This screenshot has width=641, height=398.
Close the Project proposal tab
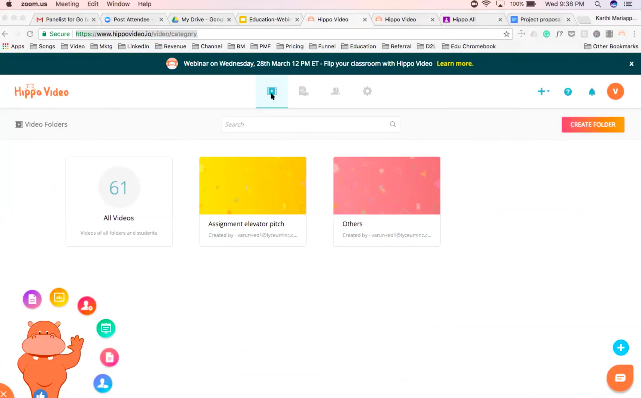tap(568, 19)
